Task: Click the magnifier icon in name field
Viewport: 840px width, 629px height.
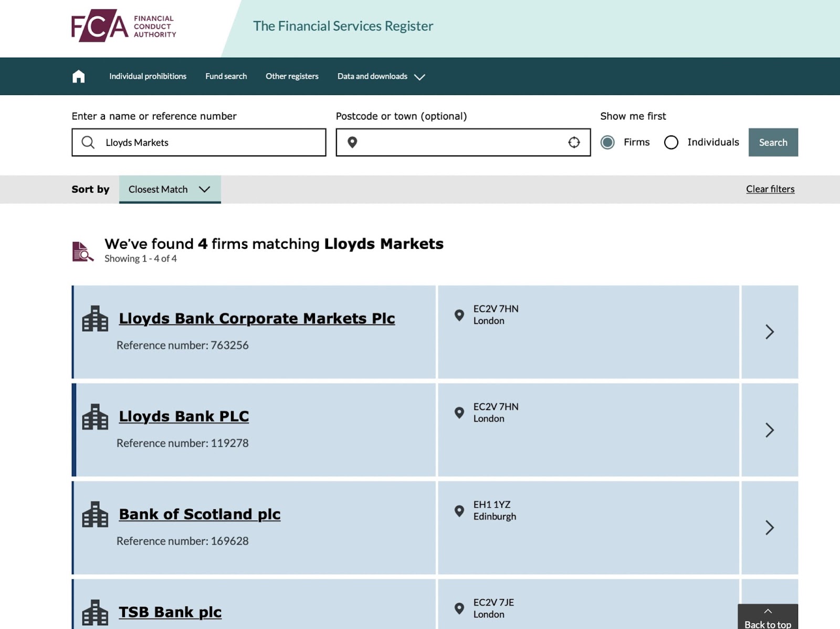Action: (88, 142)
